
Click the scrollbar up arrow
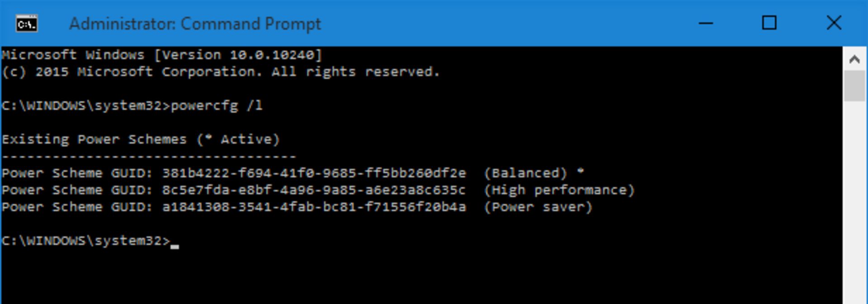point(854,59)
